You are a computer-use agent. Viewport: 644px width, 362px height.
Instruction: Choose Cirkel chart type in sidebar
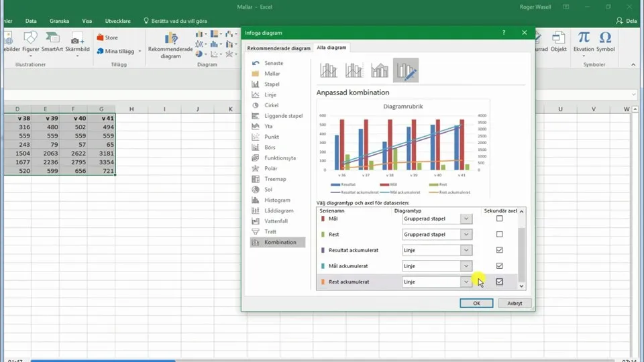[x=271, y=105]
